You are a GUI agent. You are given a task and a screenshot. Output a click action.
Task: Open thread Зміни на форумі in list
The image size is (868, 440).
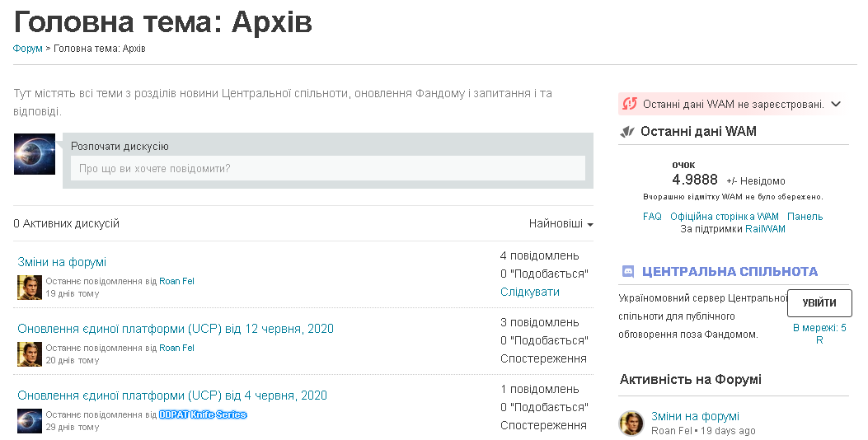[x=62, y=262]
